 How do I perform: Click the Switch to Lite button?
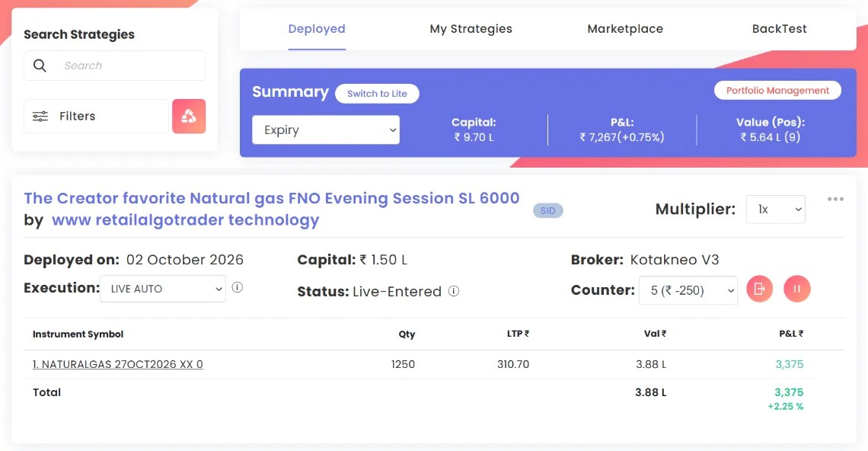click(377, 94)
